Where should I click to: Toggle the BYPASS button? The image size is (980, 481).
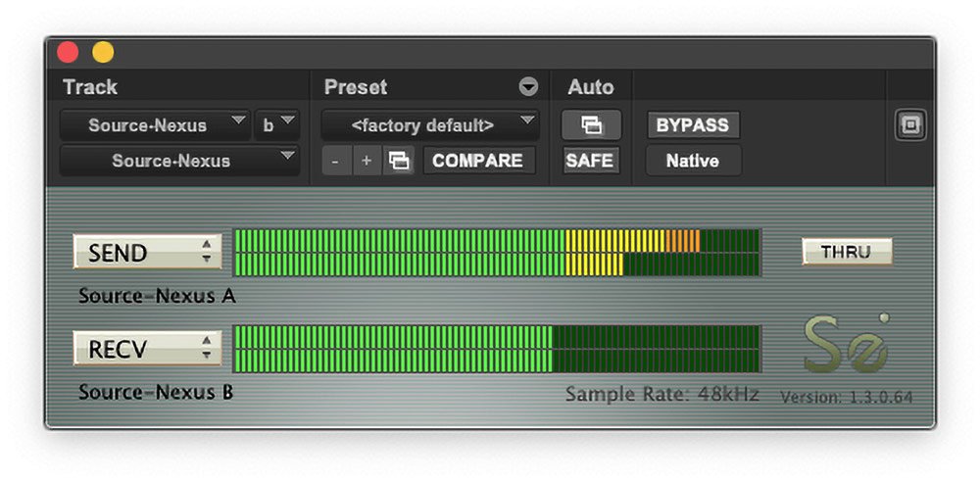click(693, 125)
